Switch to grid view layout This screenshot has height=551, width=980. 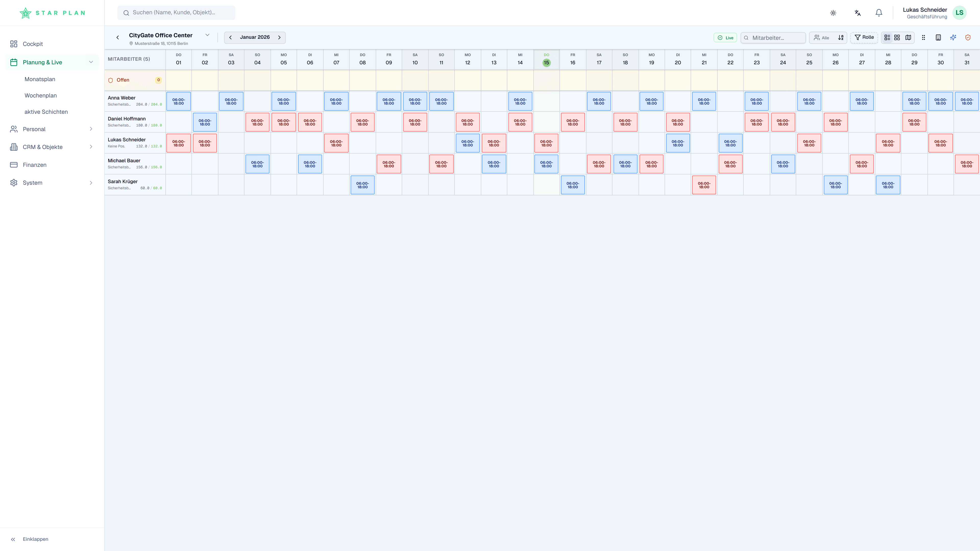coord(897,37)
